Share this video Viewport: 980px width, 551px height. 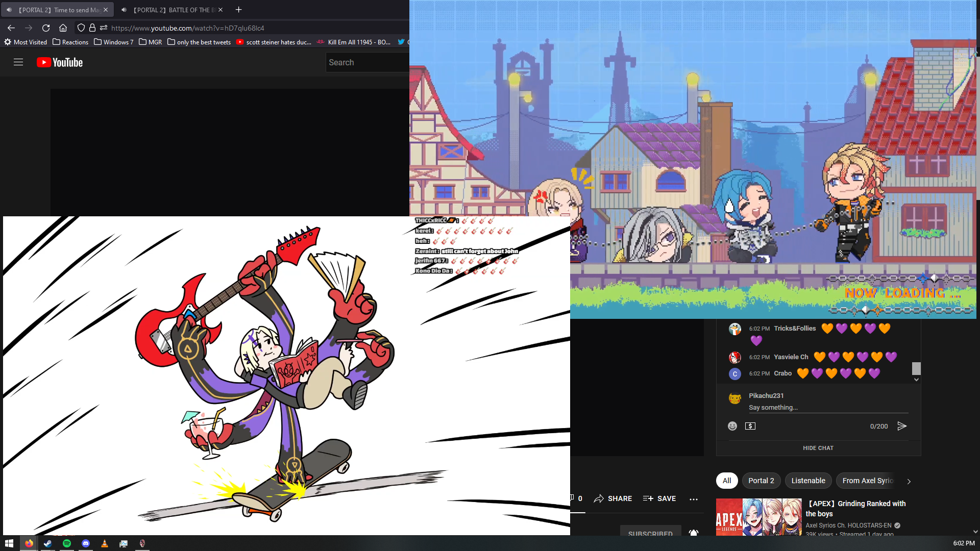tap(613, 498)
